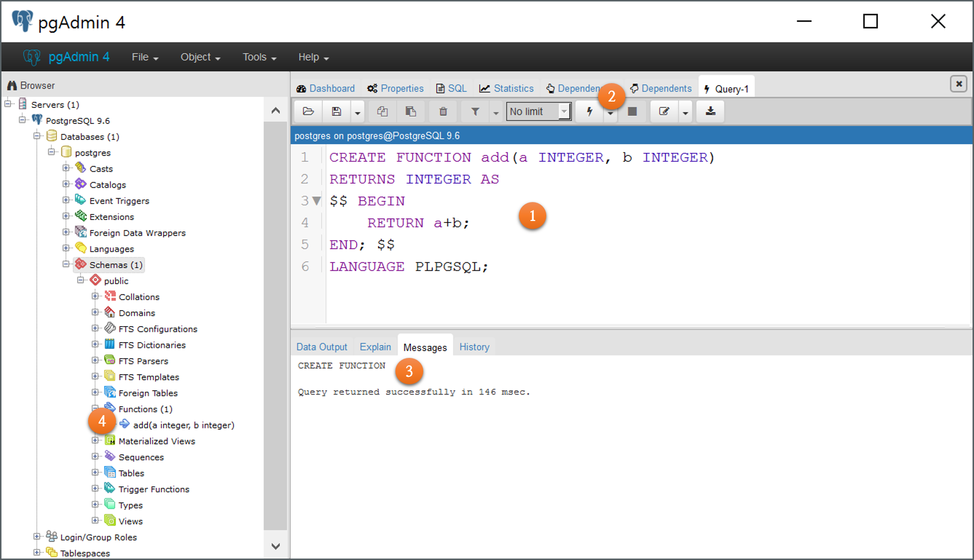Click the Collations tree icon
This screenshot has width=974, height=560.
[x=110, y=296]
